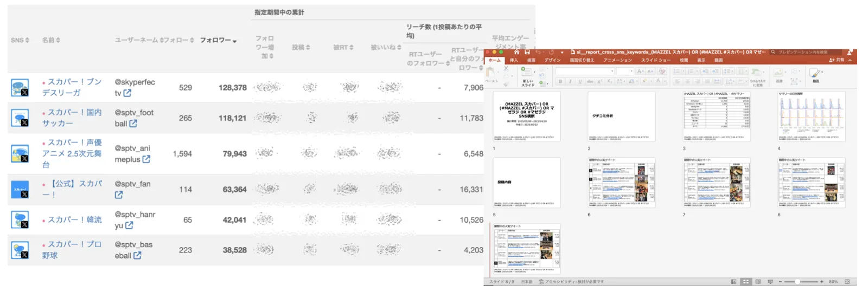Screen dimensions: 868x298
Task: Click align left icon in ribbon
Action: [678, 81]
